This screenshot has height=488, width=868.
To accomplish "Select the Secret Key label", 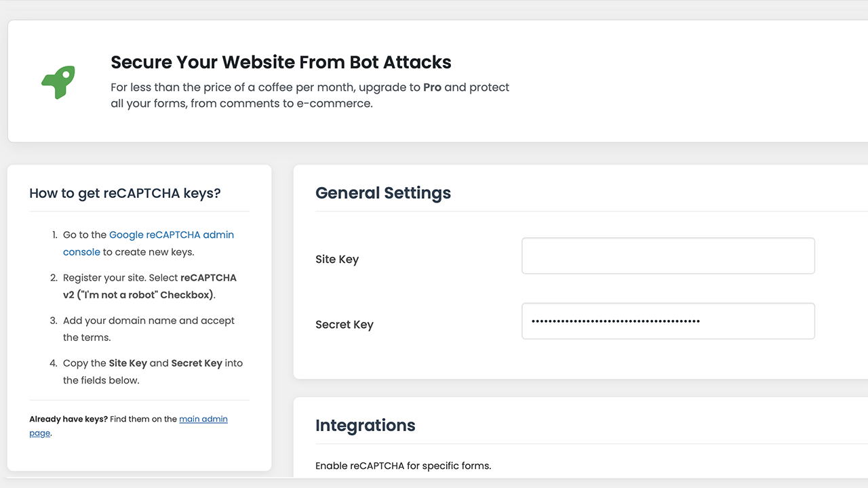I will pos(344,325).
